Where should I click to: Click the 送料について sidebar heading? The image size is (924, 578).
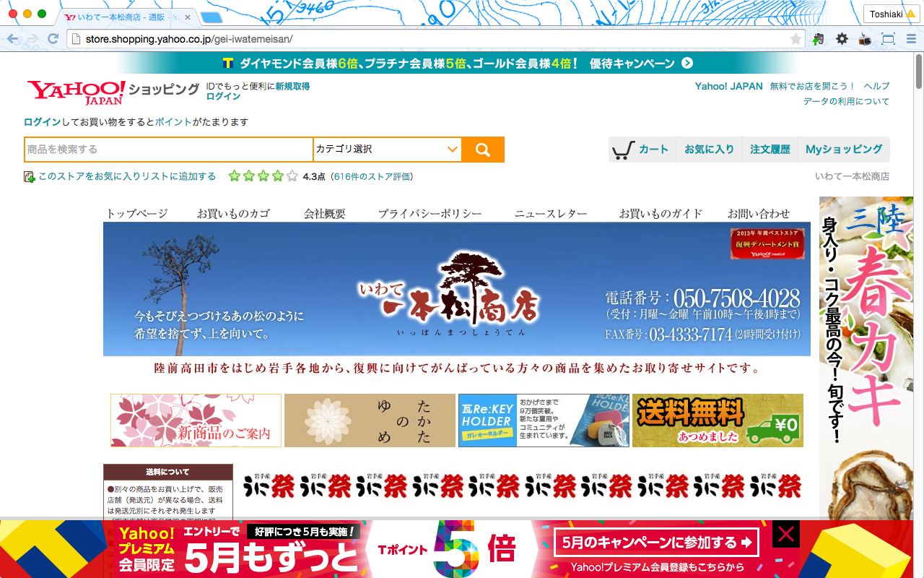click(168, 472)
